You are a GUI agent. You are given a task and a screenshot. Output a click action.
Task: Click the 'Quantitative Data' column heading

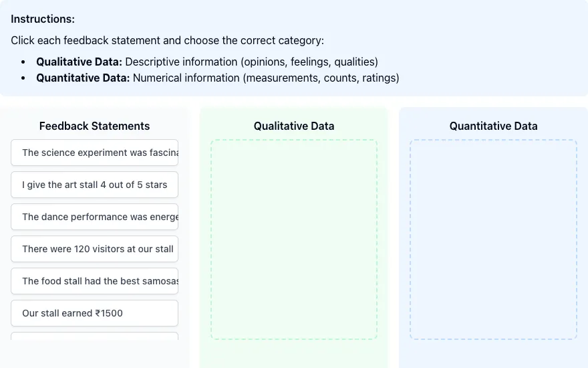(494, 126)
